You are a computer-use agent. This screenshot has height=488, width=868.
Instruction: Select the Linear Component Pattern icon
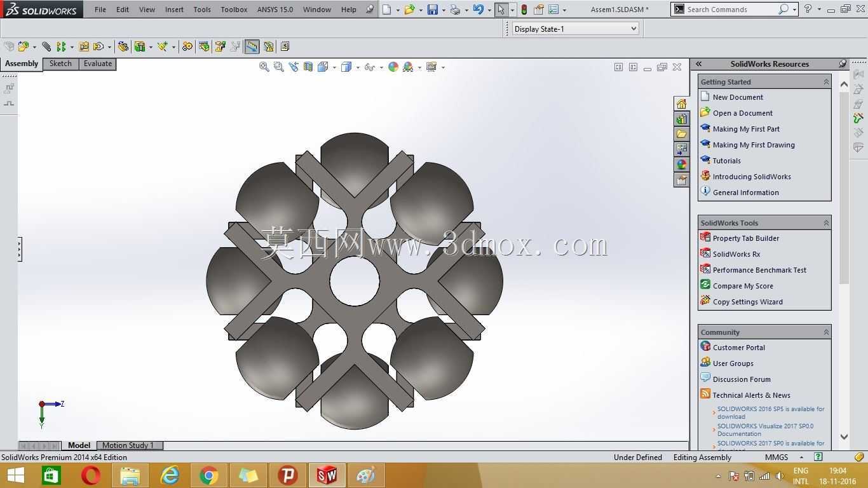(61, 46)
